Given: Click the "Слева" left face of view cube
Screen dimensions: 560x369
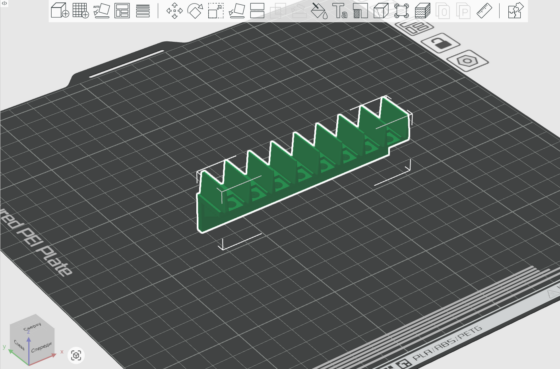Looking at the screenshot, I should (19, 345).
